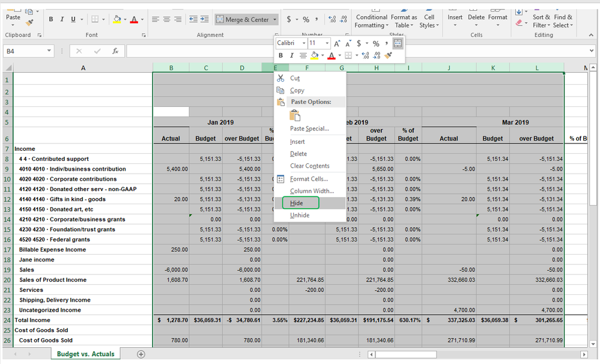Toggle Italic in the ribbon Font group
Screen dimensions: 600x364
click(x=62, y=19)
